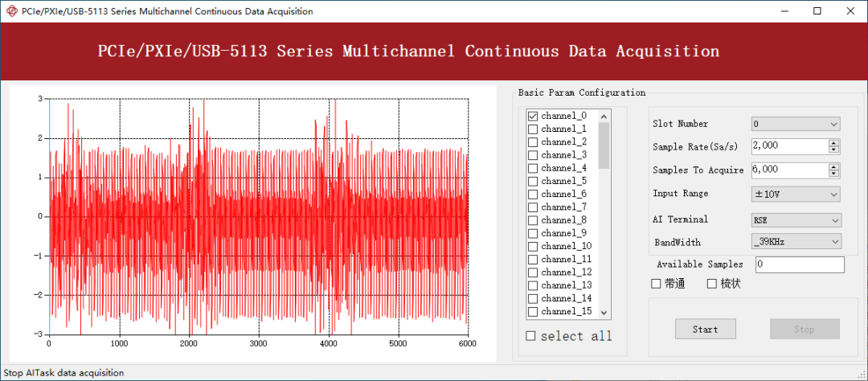Increase Samples To Acquire with up arrow
This screenshot has height=381, width=868.
pos(834,167)
